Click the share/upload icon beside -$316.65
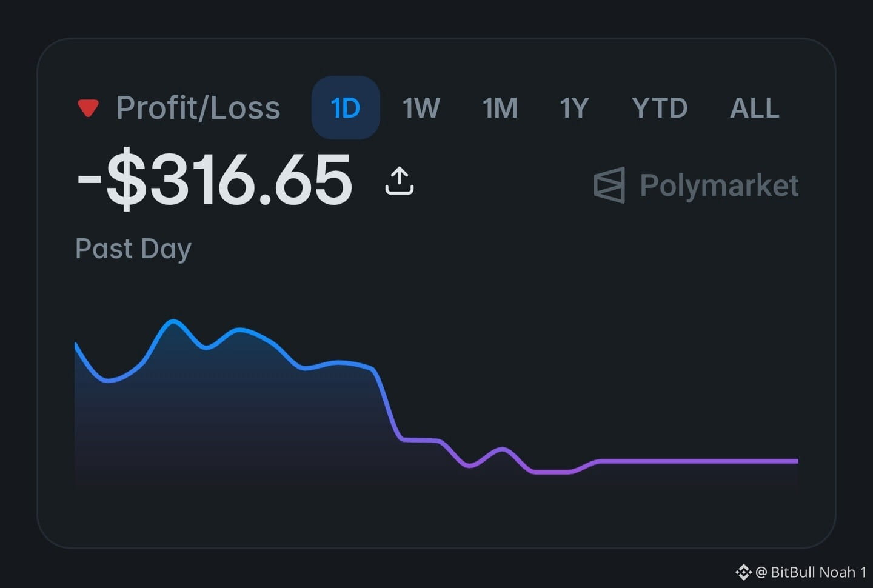873x588 pixels. point(400,181)
